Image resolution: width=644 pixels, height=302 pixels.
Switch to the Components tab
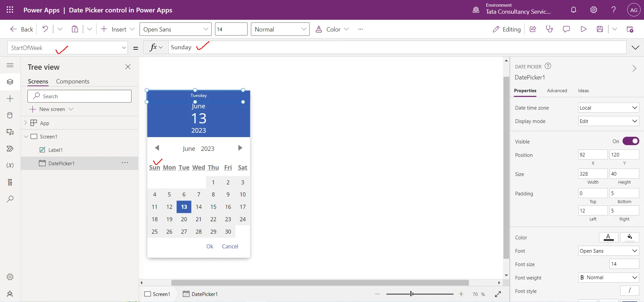[73, 81]
